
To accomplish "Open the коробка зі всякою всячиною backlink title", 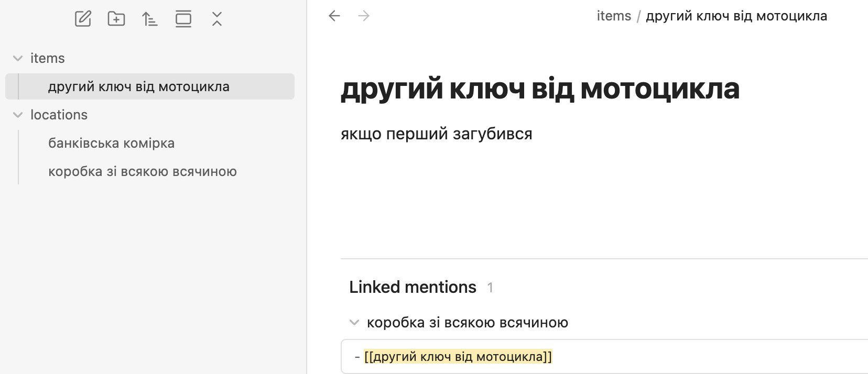I will (467, 323).
